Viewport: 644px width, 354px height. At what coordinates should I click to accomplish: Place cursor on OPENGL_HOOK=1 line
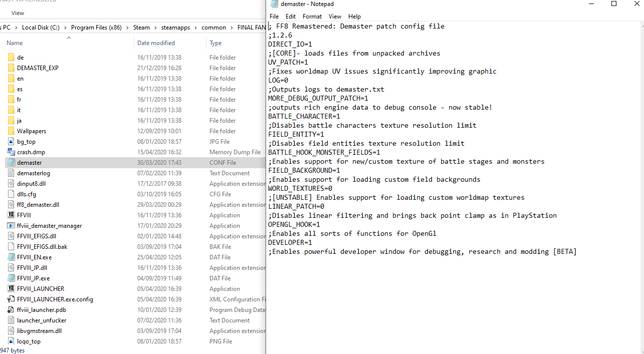pos(294,224)
